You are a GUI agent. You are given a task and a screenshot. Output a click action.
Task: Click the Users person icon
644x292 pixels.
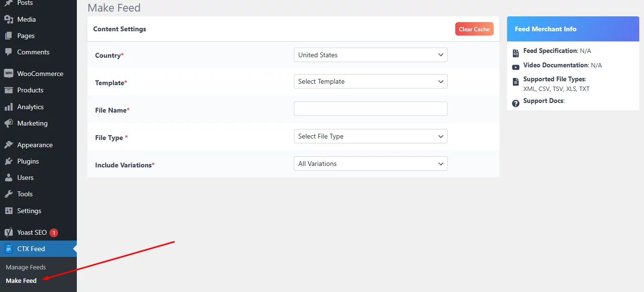click(9, 178)
